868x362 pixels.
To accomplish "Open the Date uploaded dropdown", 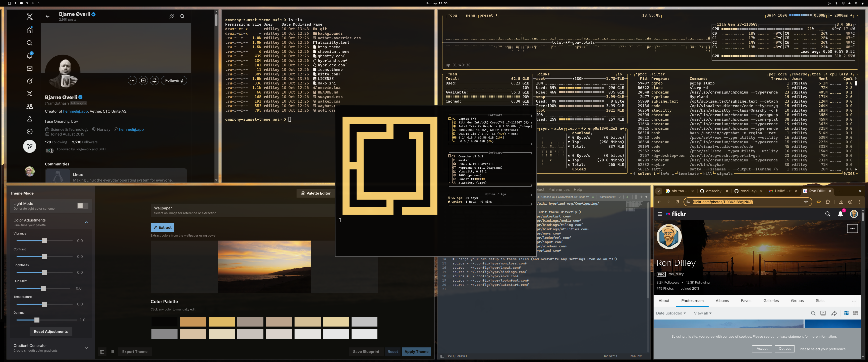I will point(670,313).
